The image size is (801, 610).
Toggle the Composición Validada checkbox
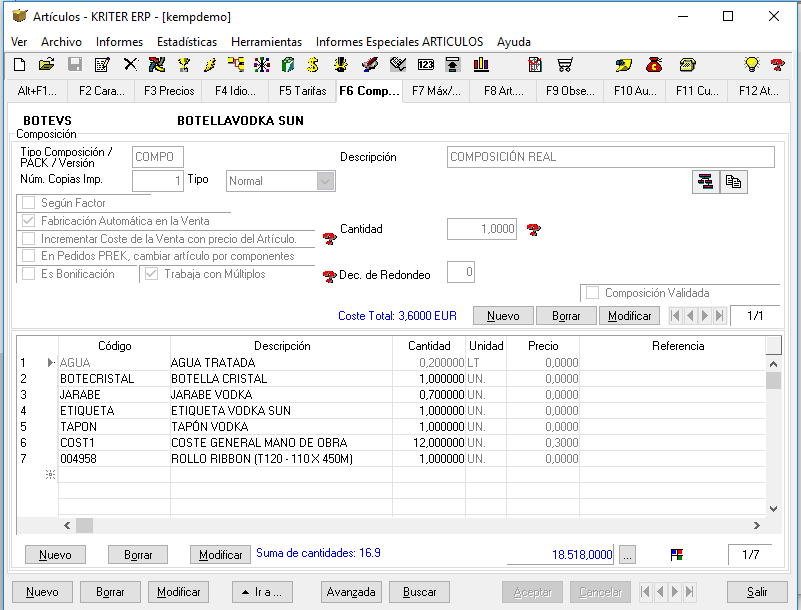pos(593,293)
